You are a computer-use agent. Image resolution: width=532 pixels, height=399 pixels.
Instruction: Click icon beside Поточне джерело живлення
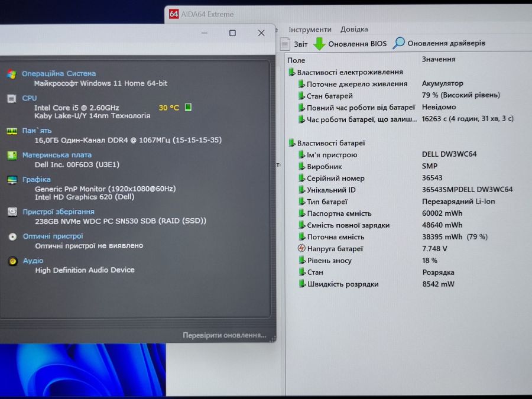(301, 84)
